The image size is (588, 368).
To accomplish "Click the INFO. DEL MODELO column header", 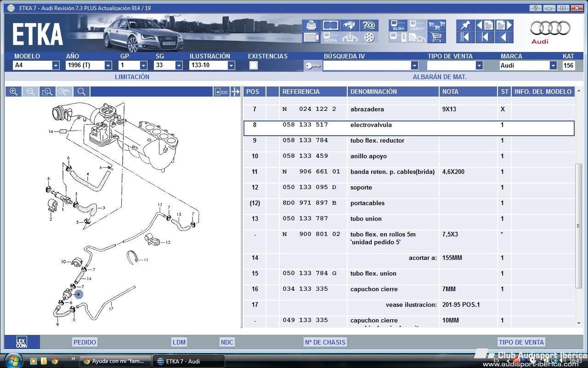I will click(x=543, y=92).
